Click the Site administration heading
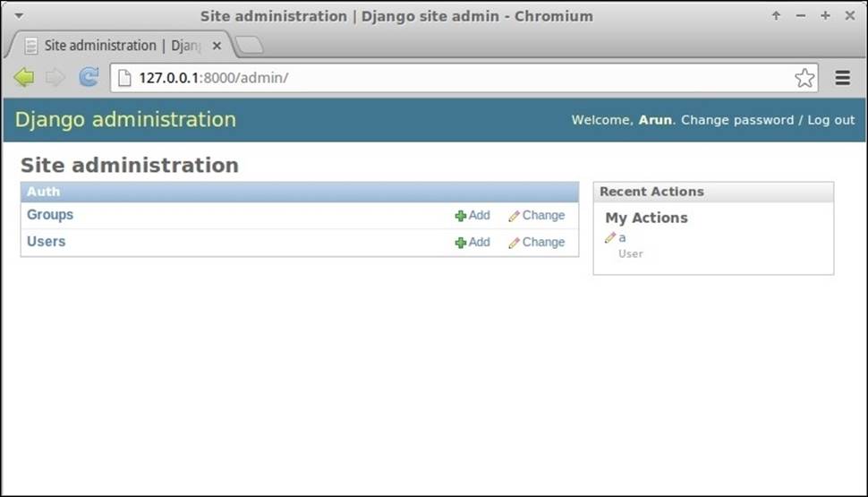Viewport: 868px width, 497px height. click(130, 165)
